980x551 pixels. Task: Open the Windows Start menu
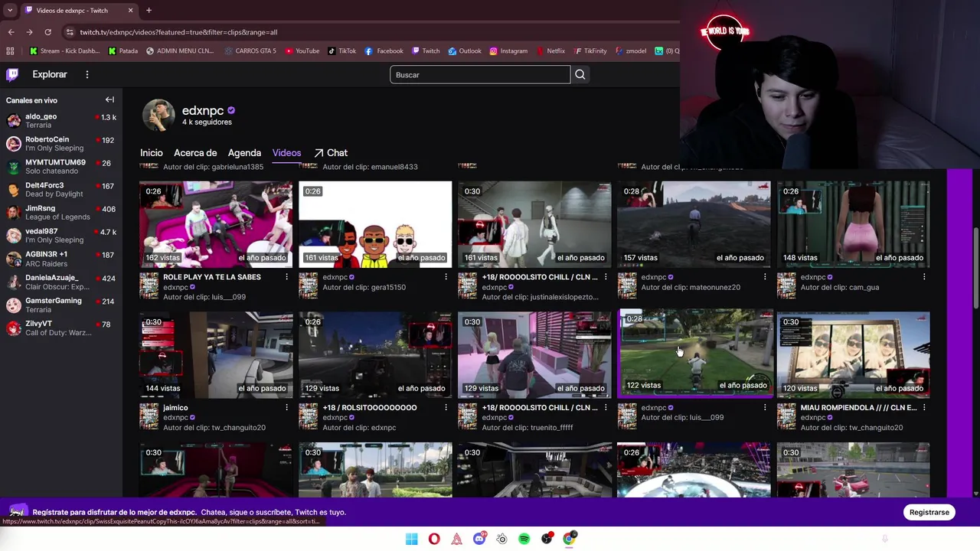tap(411, 539)
